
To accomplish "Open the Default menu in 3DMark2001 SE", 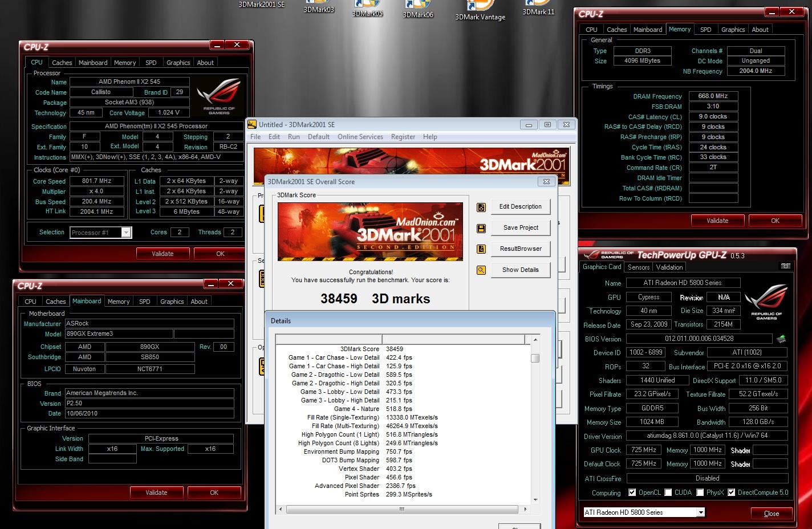I will coord(319,137).
